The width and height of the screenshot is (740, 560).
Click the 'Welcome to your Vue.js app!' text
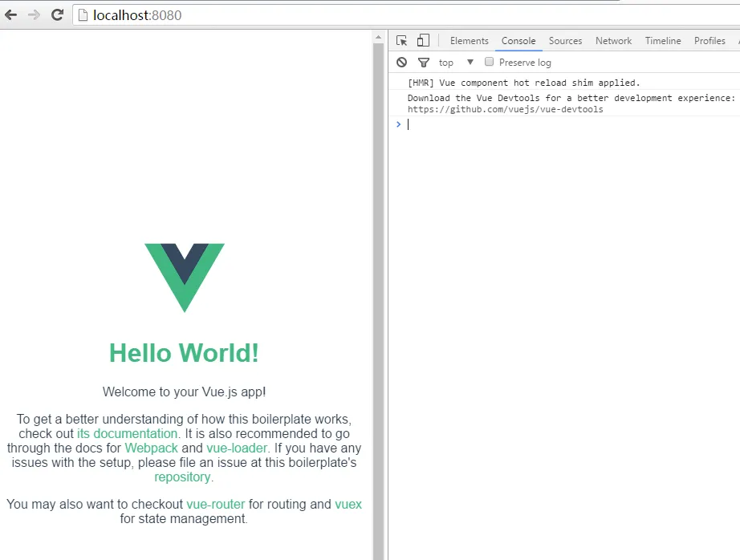pos(184,392)
